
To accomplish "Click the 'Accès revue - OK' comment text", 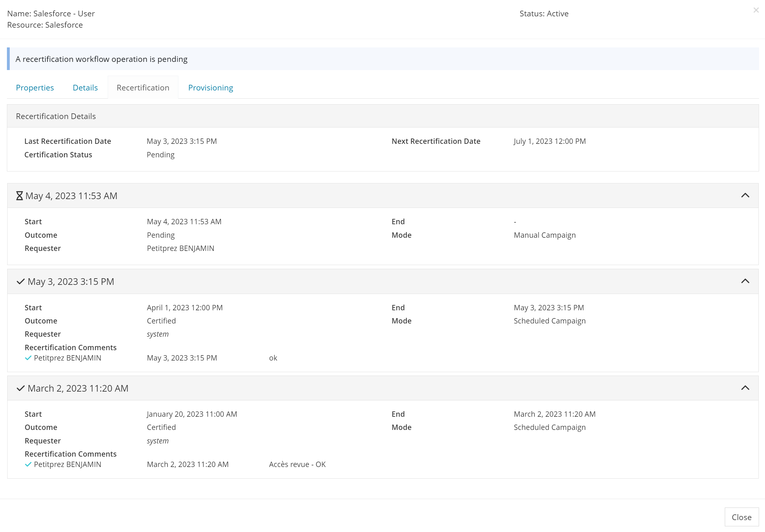I will pos(297,465).
